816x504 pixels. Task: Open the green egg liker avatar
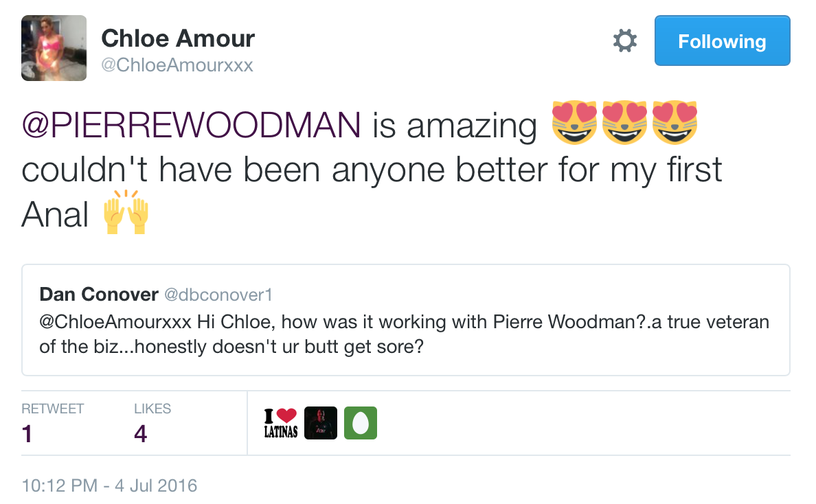tap(361, 424)
